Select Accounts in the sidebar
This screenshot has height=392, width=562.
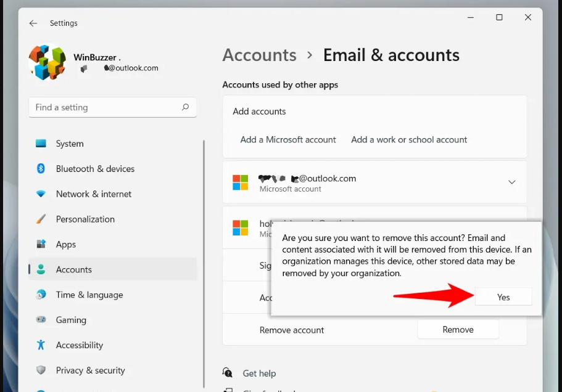tap(112, 269)
